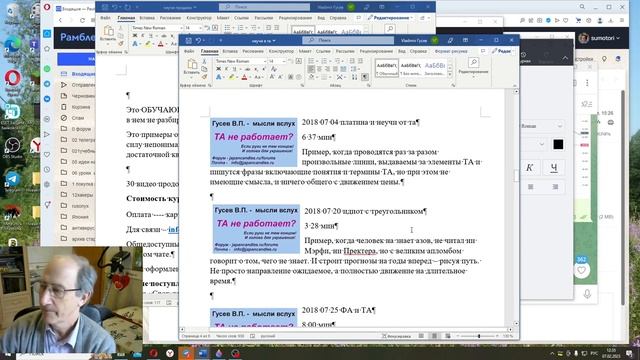640x360 pixels.
Task: Click search box in front Word title bar
Action: (348, 40)
